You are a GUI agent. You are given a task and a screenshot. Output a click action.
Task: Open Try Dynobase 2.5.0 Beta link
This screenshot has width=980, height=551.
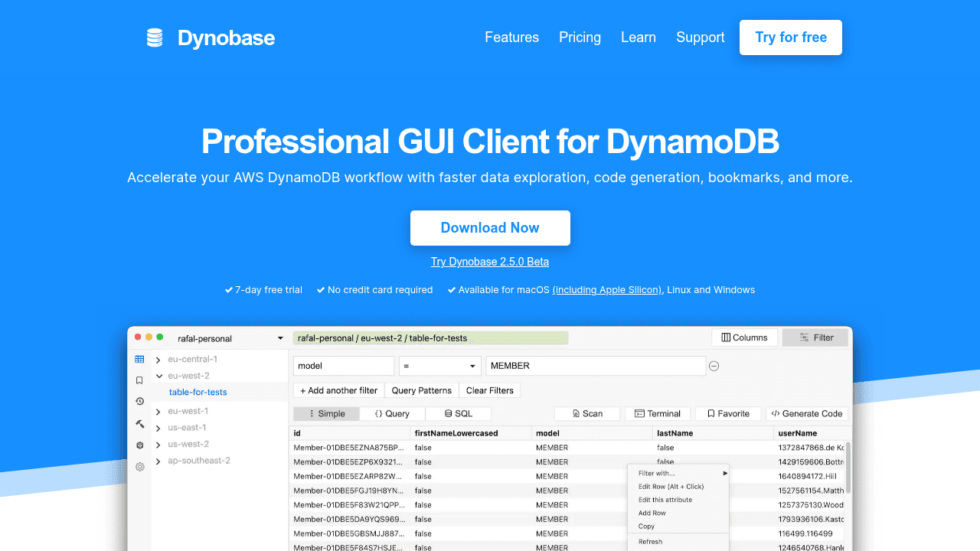coord(490,262)
